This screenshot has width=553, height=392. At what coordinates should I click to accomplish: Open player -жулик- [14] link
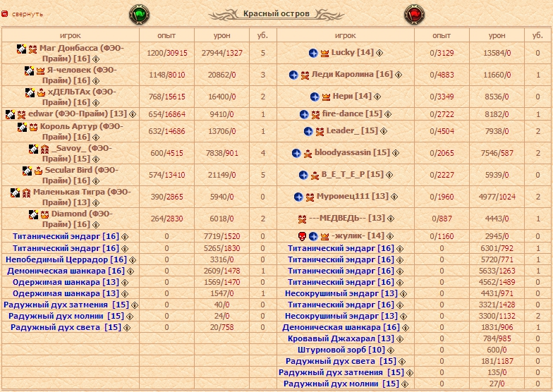coord(358,235)
